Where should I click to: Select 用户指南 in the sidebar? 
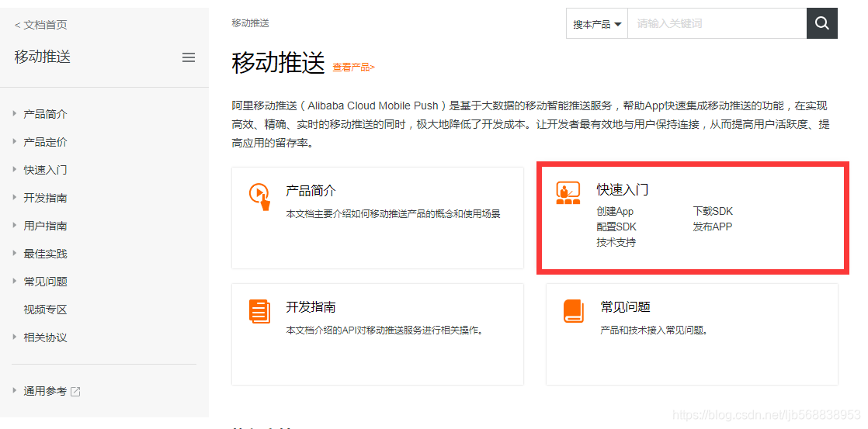pyautogui.click(x=45, y=226)
